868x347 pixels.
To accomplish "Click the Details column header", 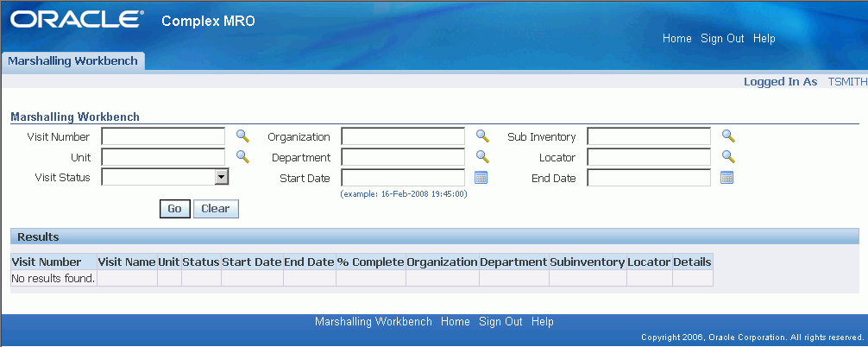I will pyautogui.click(x=692, y=262).
